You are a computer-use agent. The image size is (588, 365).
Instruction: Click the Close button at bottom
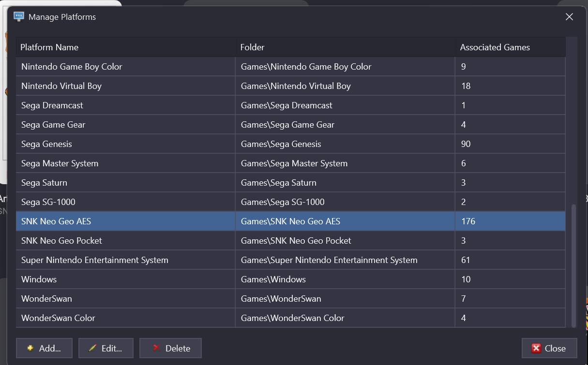click(549, 348)
